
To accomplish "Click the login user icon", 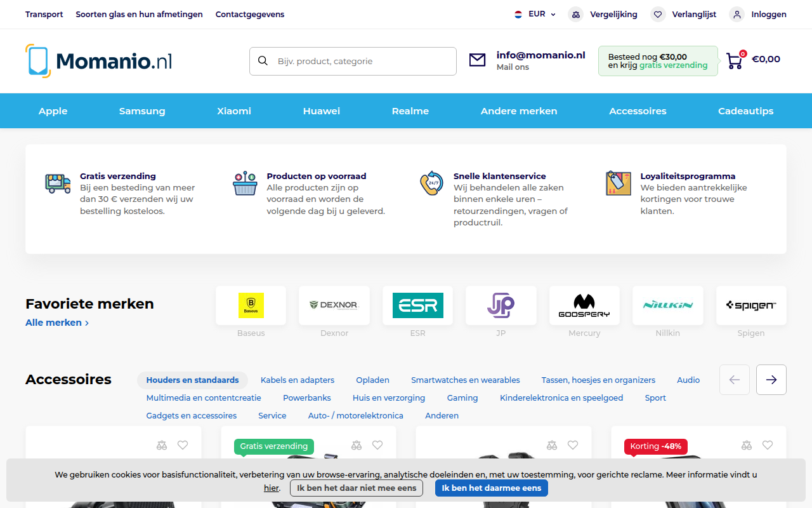I will click(737, 14).
